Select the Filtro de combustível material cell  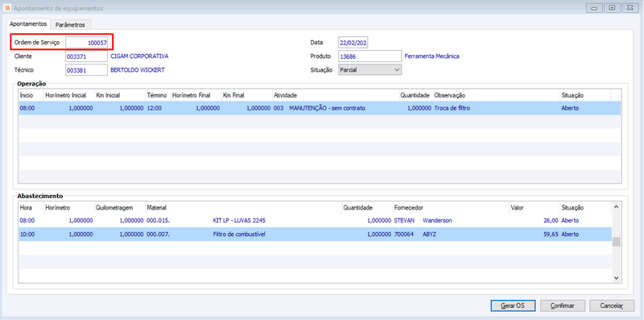[240, 234]
